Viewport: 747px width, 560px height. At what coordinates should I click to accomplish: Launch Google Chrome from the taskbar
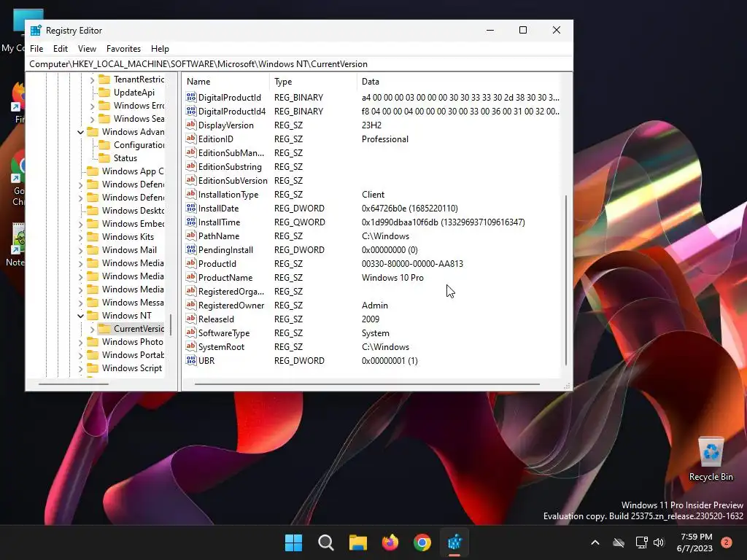click(422, 542)
